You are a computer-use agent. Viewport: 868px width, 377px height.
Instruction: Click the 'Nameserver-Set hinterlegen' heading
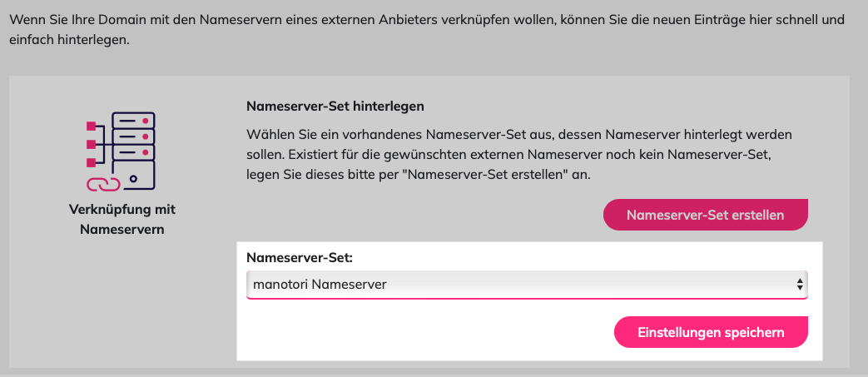(335, 107)
